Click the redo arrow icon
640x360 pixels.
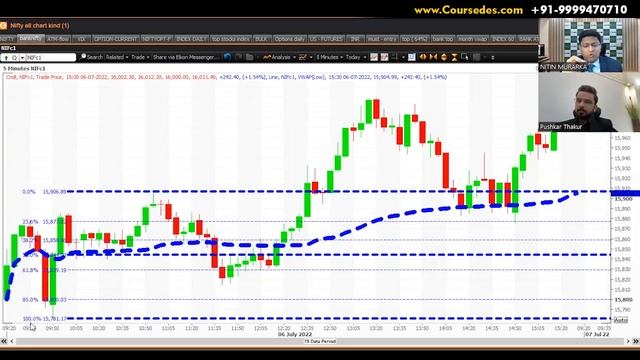[x=239, y=57]
